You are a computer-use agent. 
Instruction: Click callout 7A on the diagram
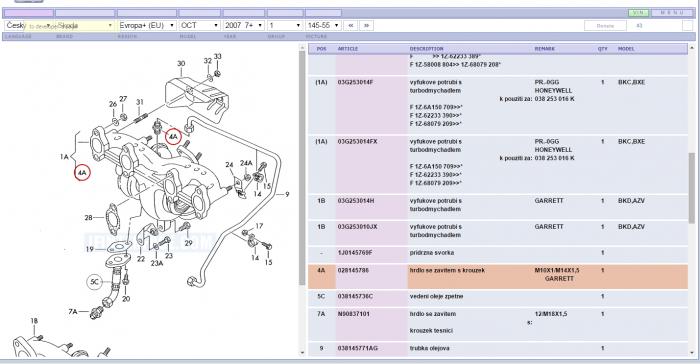[x=73, y=311]
